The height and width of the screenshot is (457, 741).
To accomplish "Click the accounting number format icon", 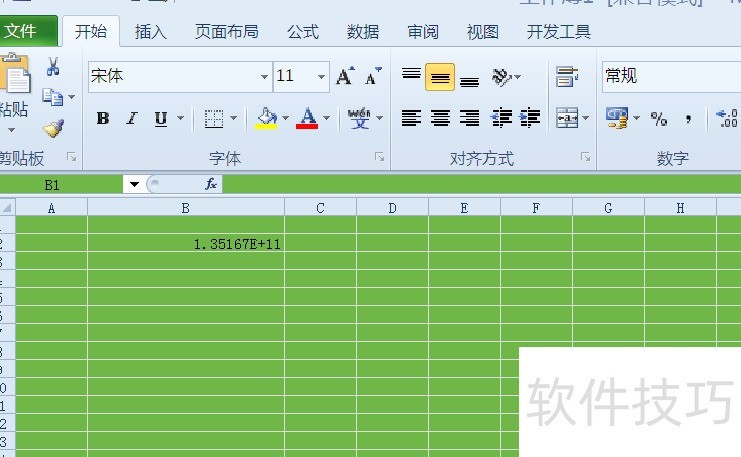I will pyautogui.click(x=617, y=118).
